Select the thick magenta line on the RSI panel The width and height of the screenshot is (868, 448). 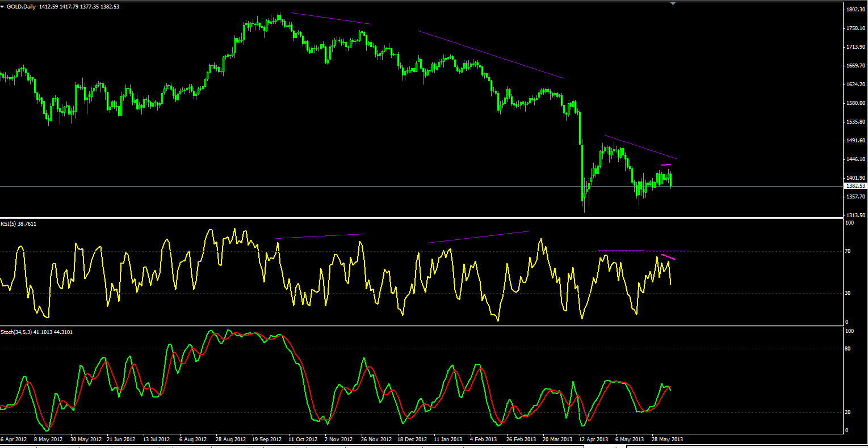669,257
